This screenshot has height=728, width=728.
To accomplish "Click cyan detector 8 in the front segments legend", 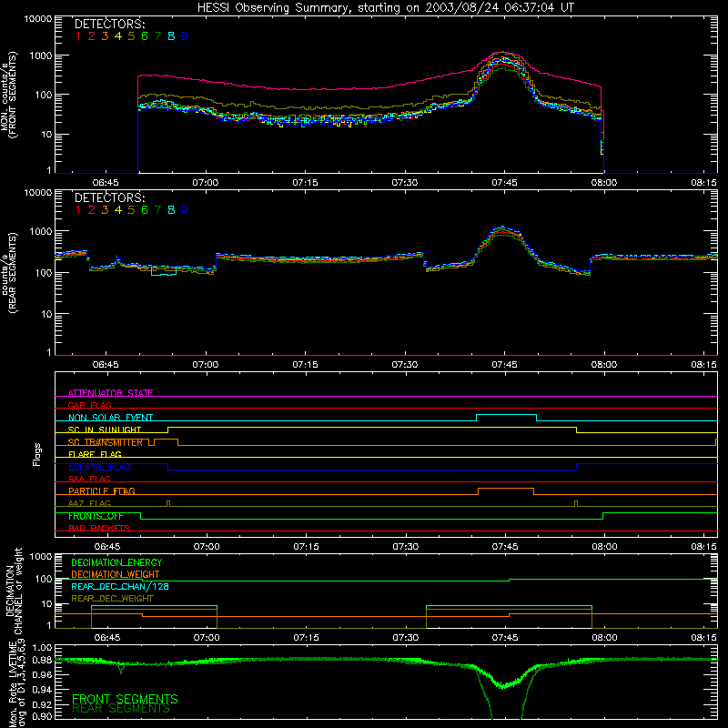I will (x=171, y=36).
